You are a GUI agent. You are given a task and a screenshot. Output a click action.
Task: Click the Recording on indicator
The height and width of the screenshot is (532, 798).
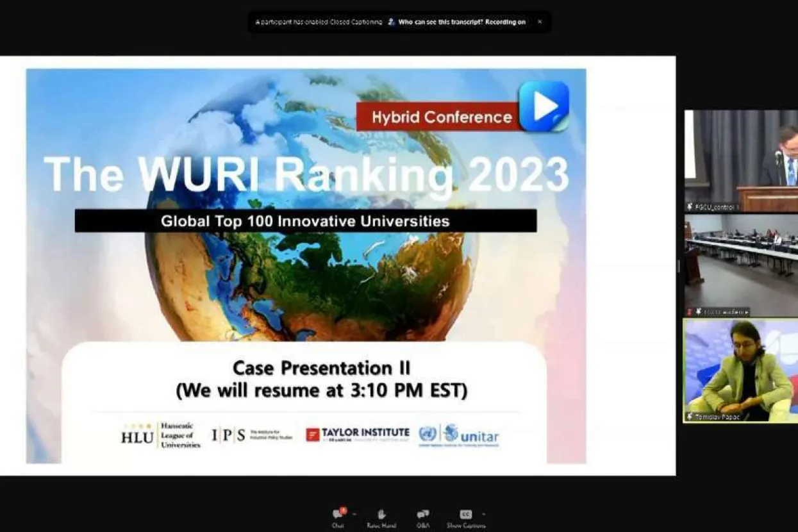pos(505,22)
